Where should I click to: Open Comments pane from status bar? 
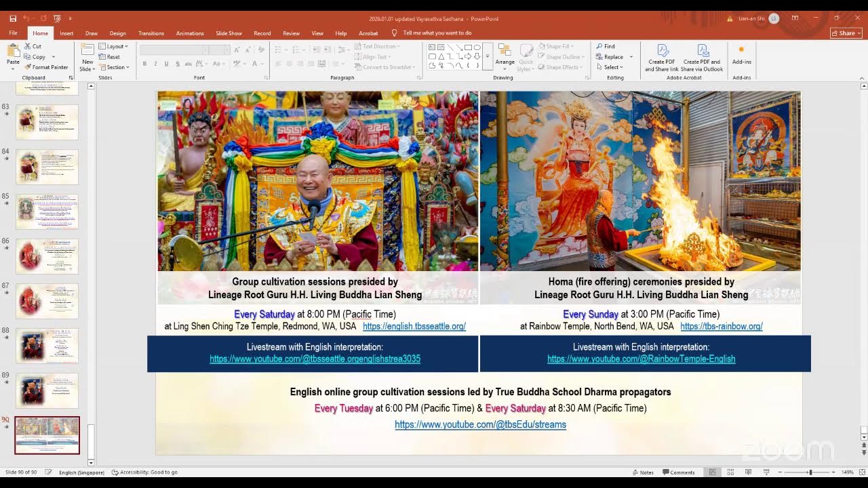coord(677,472)
